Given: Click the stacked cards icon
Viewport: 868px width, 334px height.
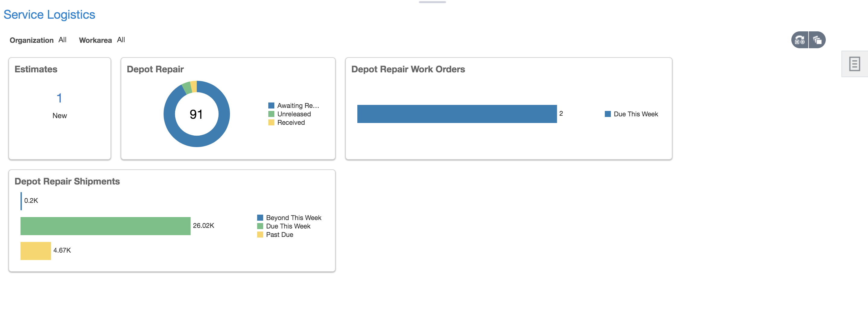Looking at the screenshot, I should [x=817, y=40].
